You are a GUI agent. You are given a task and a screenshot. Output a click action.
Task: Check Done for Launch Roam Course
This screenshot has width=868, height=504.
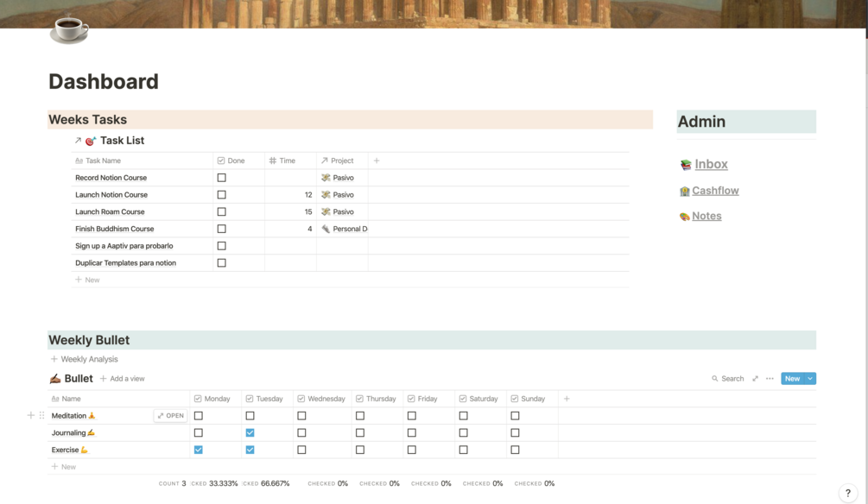221,212
